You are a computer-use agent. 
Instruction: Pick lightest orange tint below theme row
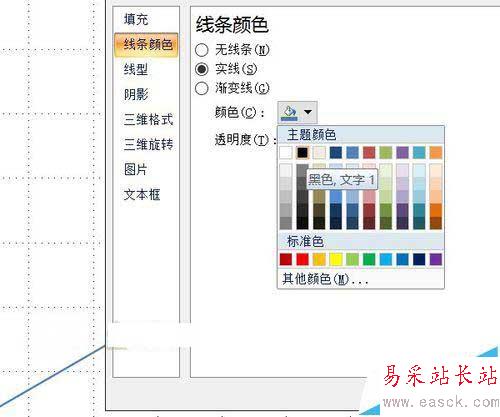tap(436, 170)
